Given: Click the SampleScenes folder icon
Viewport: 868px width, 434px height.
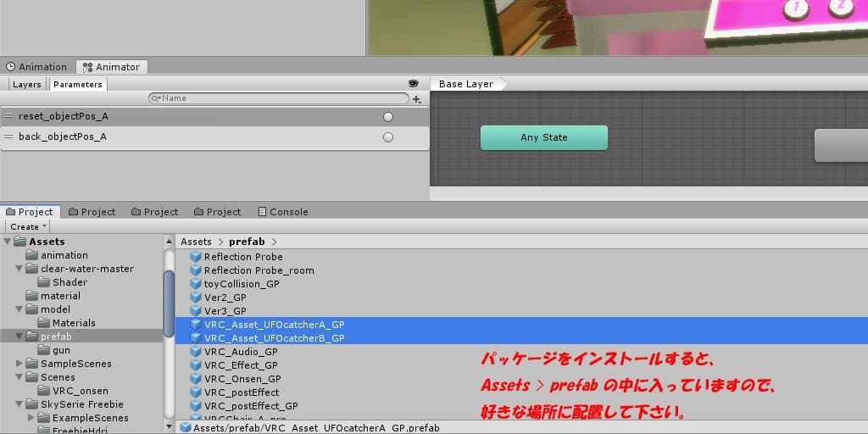Looking at the screenshot, I should (x=31, y=364).
